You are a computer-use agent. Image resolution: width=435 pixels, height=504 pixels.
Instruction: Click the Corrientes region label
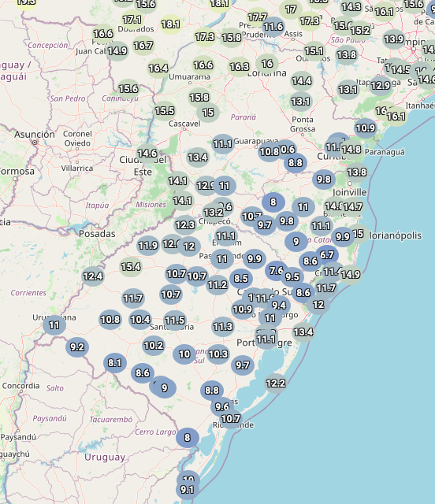(x=28, y=293)
